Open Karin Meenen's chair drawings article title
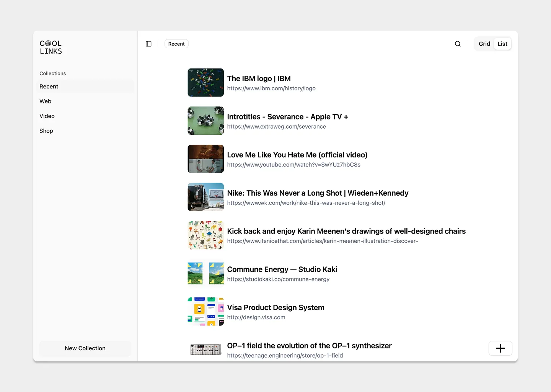 coord(346,231)
